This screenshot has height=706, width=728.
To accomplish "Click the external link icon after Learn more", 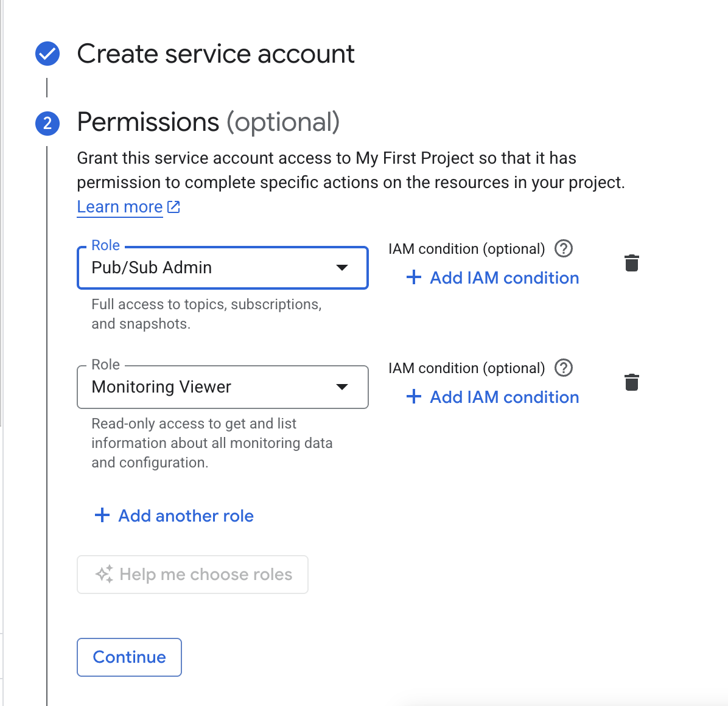I will [174, 207].
